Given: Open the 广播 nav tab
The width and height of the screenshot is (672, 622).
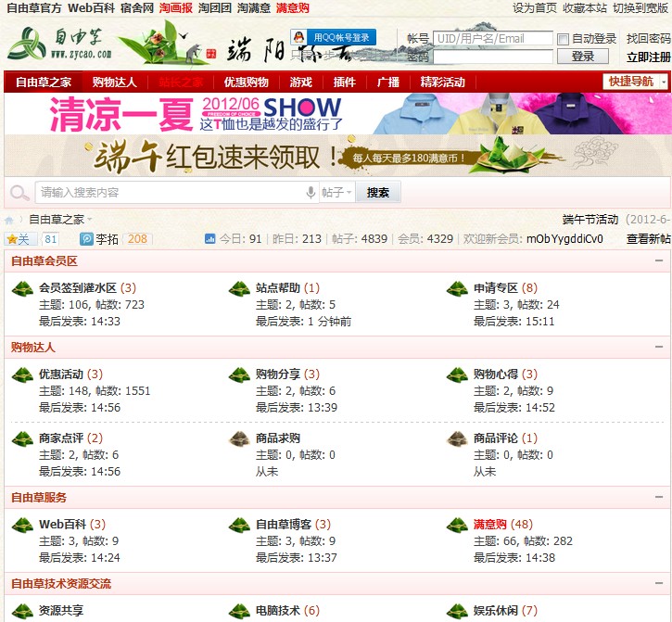Looking at the screenshot, I should point(388,82).
